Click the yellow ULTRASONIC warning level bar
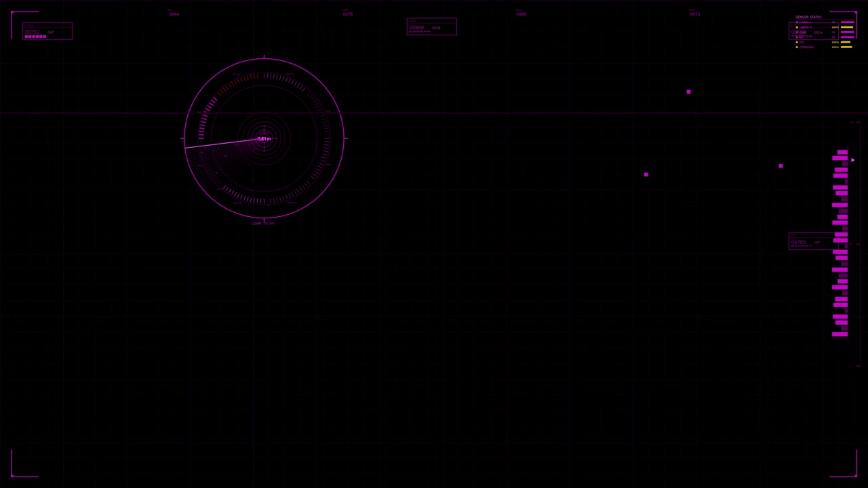 (846, 47)
